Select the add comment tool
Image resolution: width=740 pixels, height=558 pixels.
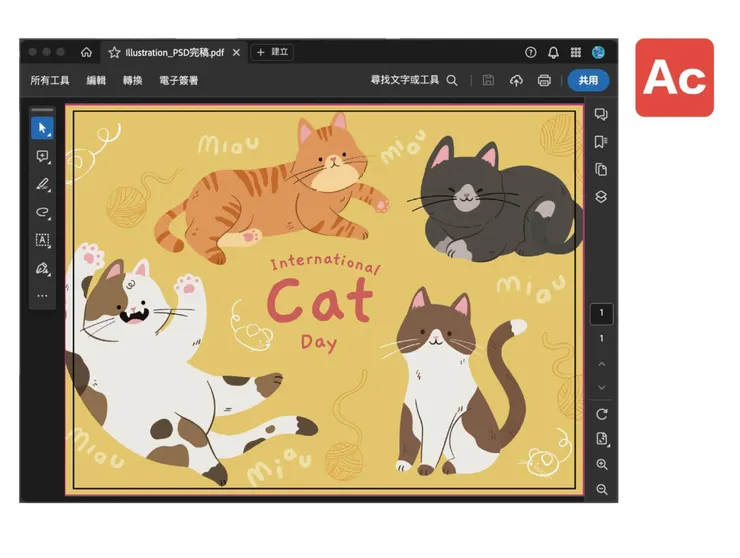pyautogui.click(x=42, y=156)
